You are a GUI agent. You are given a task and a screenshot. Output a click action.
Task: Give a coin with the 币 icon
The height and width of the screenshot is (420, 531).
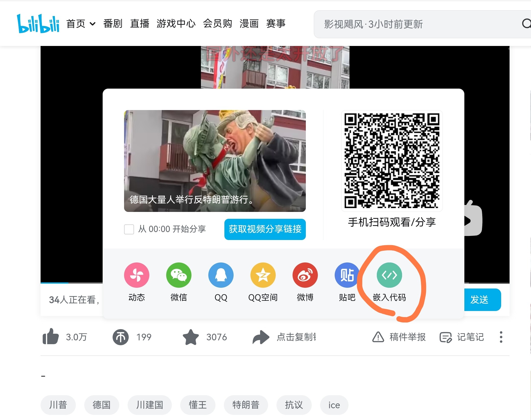coord(120,337)
